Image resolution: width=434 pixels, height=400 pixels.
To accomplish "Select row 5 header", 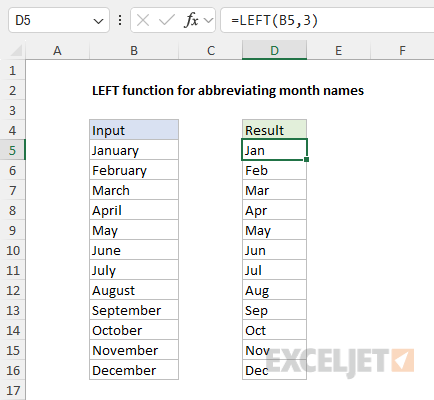I will tap(13, 150).
